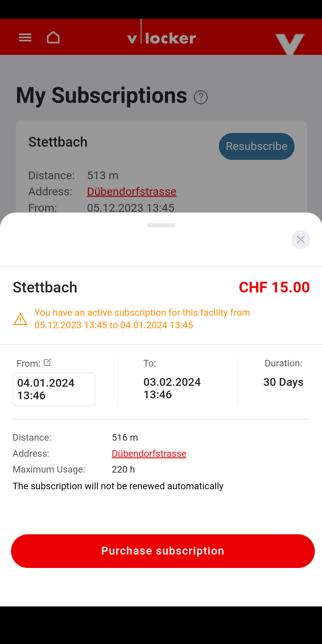Close the subscription bottom sheet
The width and height of the screenshot is (322, 644).
[x=301, y=239]
